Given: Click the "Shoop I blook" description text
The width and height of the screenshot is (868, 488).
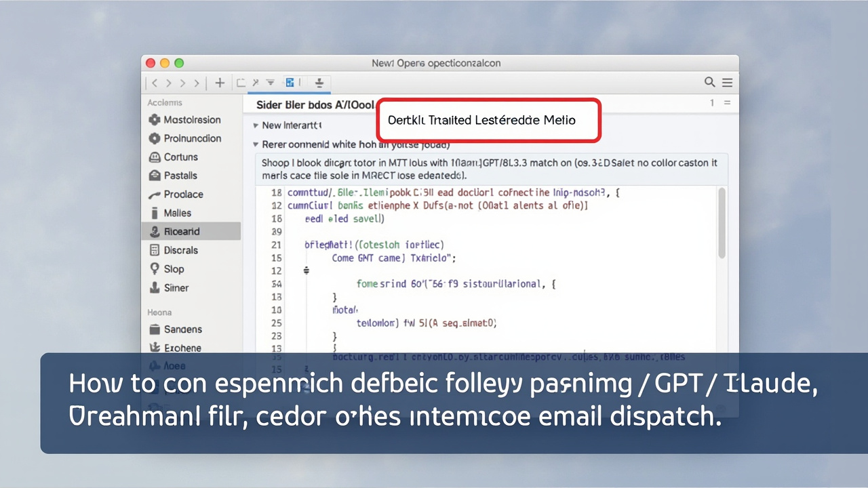Looking at the screenshot, I should click(x=490, y=169).
